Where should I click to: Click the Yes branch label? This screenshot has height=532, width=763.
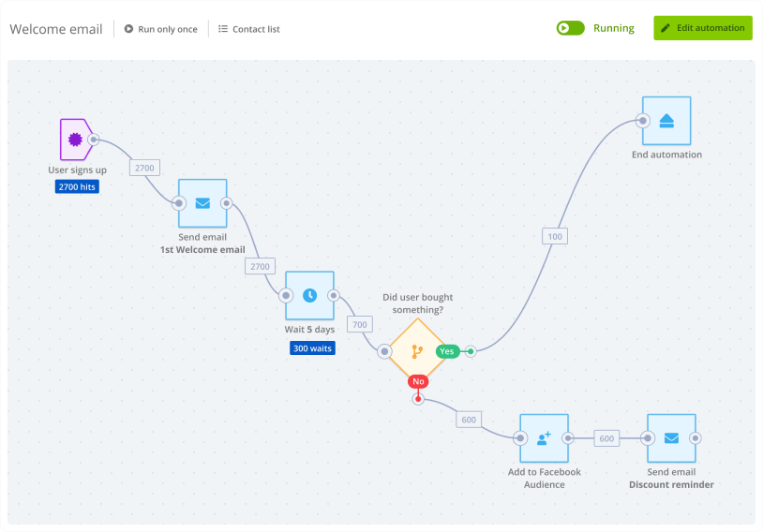(447, 351)
